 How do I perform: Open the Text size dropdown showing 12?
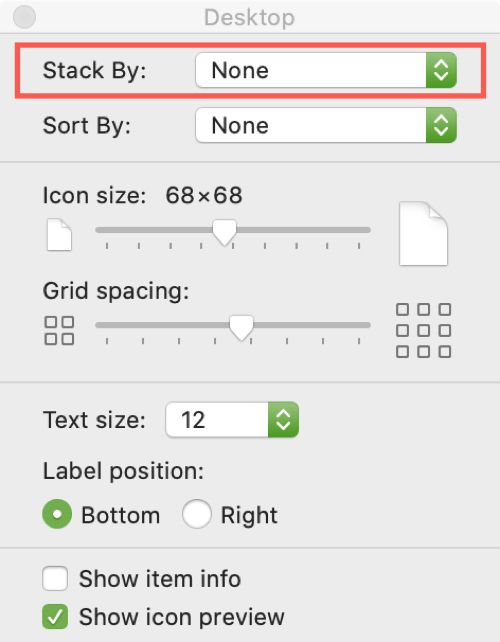pos(232,420)
